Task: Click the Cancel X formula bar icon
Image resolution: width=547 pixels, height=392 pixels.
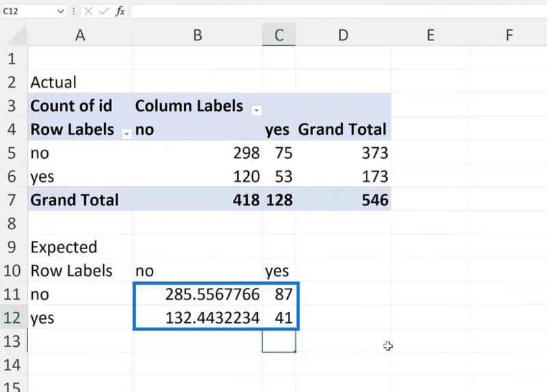Action: coord(88,11)
